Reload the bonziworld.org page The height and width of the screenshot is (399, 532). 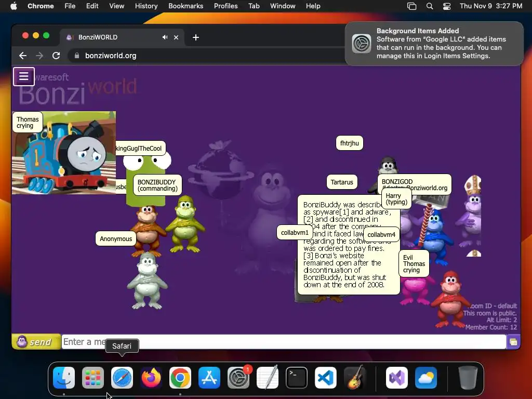tap(56, 56)
